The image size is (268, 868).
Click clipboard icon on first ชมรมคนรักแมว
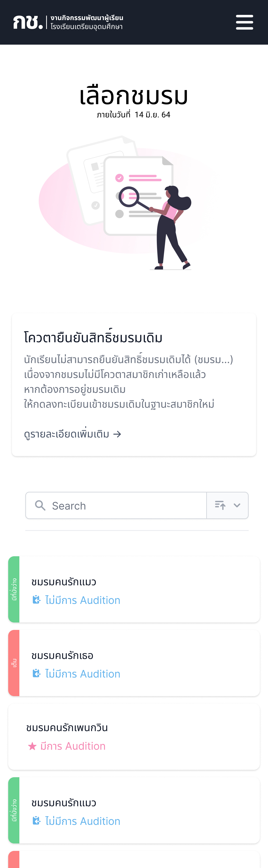point(36,600)
